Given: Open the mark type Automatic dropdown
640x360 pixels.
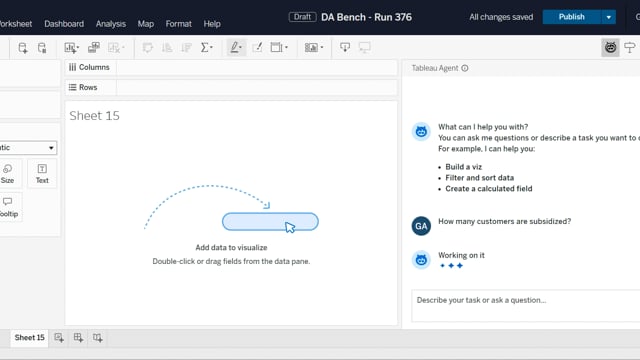Looking at the screenshot, I should point(28,148).
